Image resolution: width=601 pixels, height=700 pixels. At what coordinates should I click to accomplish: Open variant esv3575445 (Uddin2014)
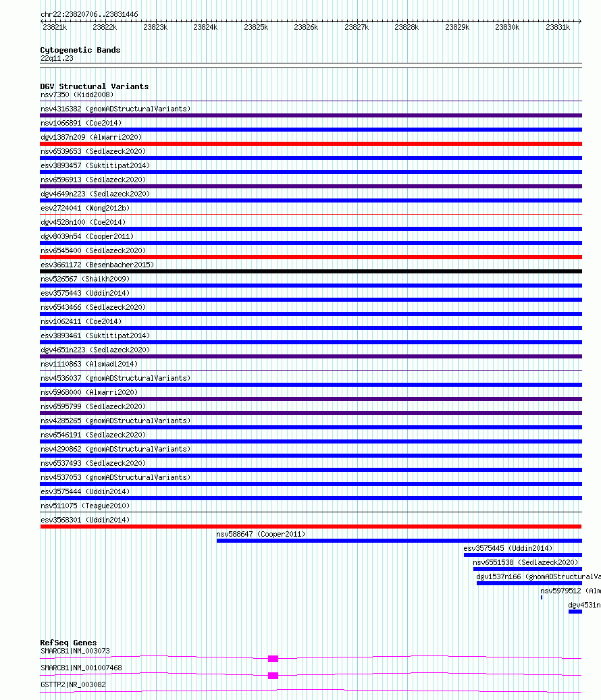coord(508,549)
